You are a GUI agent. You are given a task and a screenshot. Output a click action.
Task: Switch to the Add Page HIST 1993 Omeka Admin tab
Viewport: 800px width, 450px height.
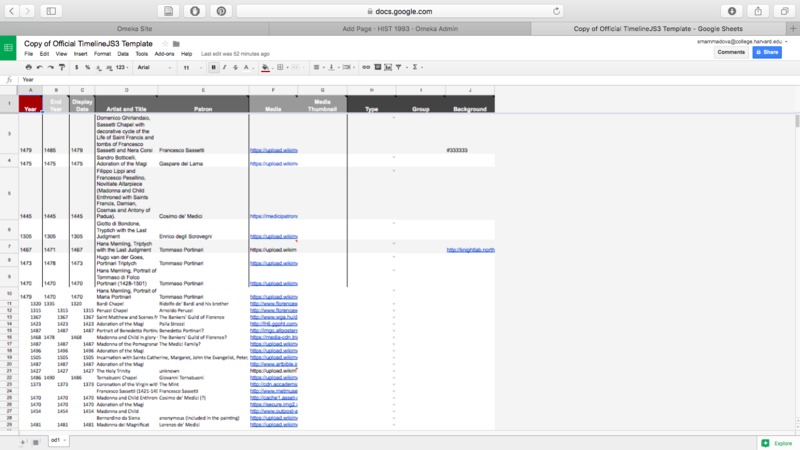[400, 29]
